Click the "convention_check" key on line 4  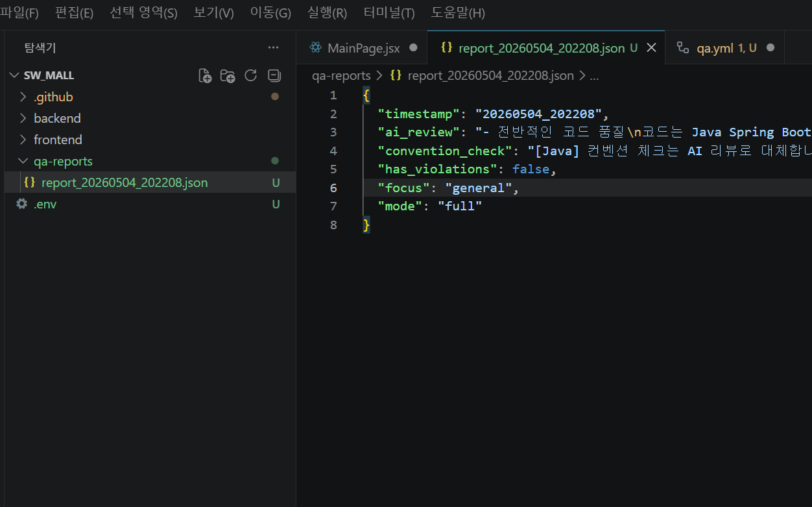[x=445, y=151]
